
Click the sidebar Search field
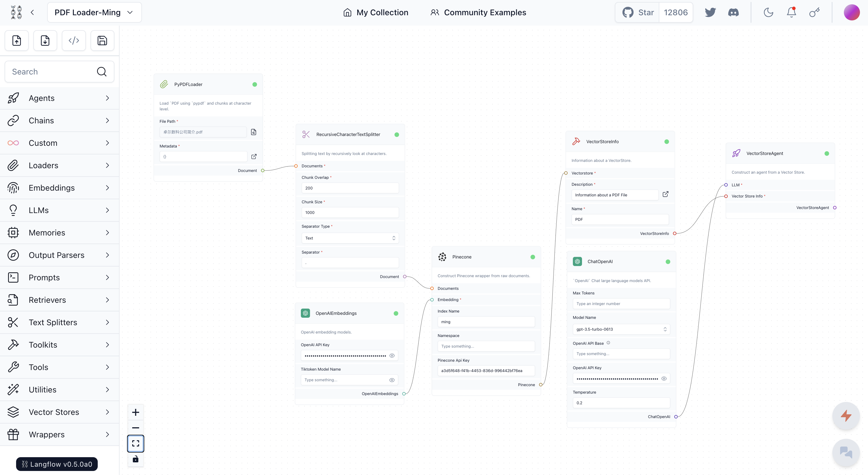[59, 72]
